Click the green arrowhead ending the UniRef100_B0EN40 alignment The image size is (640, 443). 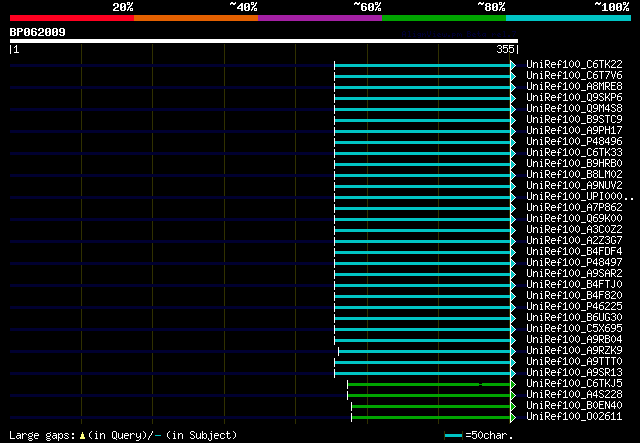(x=513, y=407)
